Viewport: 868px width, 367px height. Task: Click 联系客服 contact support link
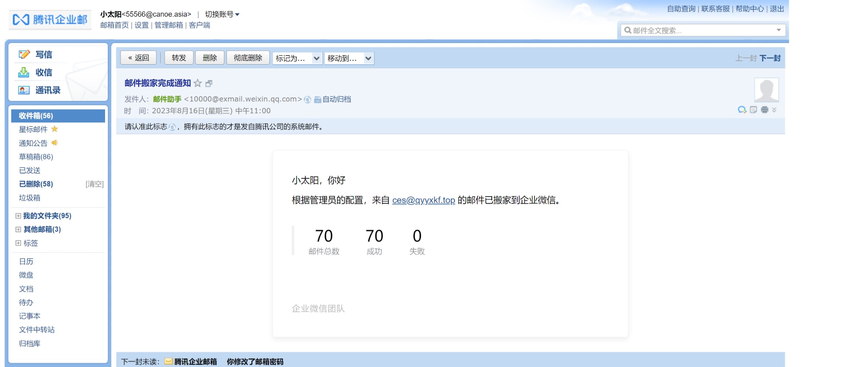716,9
